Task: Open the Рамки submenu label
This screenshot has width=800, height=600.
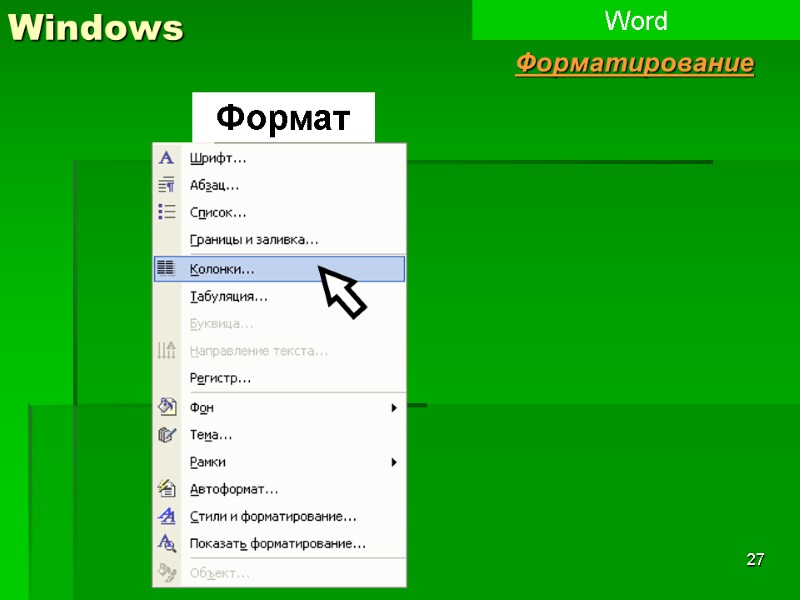Action: pyautogui.click(x=208, y=462)
